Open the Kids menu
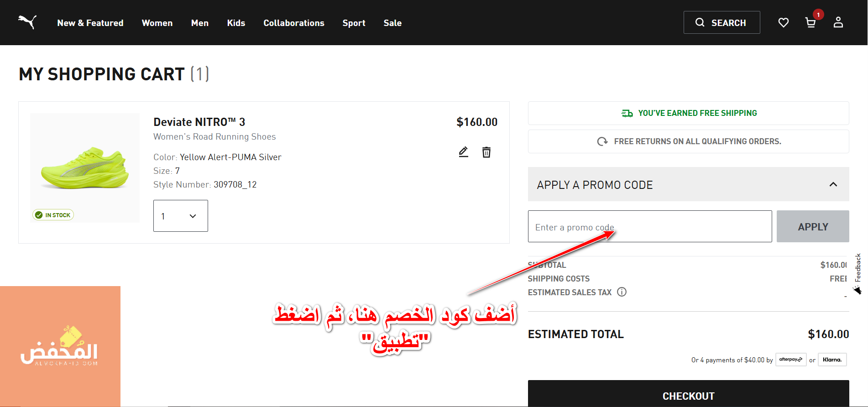 236,23
